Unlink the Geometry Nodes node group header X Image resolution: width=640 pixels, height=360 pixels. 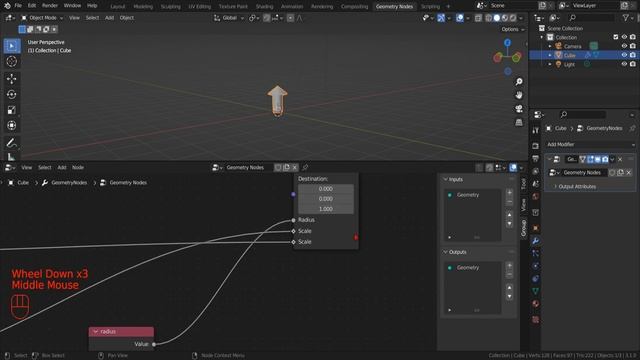tap(294, 167)
